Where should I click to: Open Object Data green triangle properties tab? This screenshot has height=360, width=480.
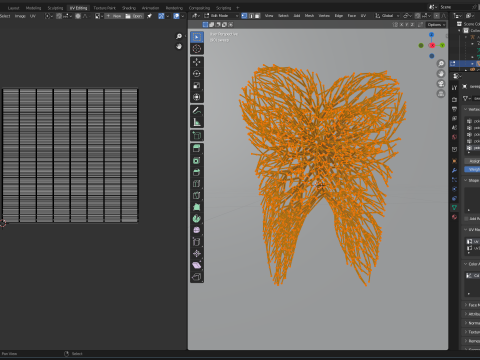click(x=454, y=207)
